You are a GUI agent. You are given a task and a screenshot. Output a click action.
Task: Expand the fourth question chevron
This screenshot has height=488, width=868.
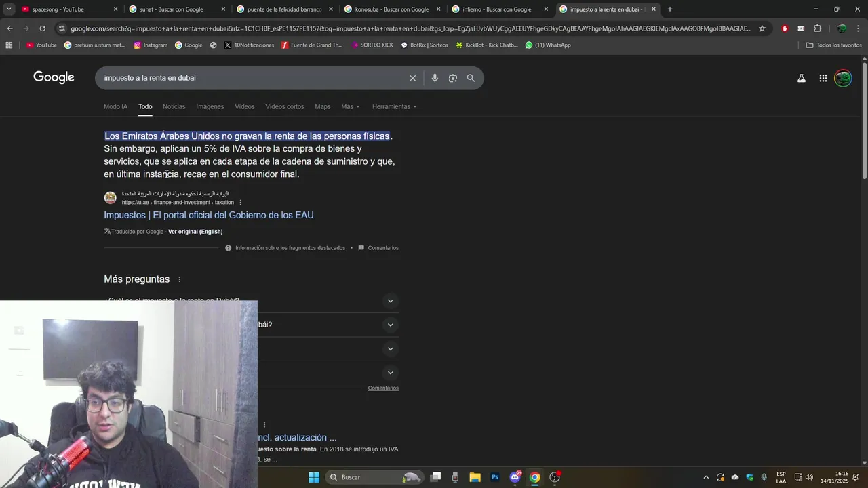coord(390,373)
